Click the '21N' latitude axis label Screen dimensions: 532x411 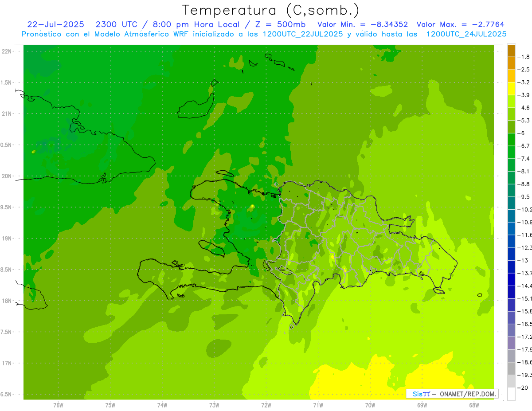6,114
